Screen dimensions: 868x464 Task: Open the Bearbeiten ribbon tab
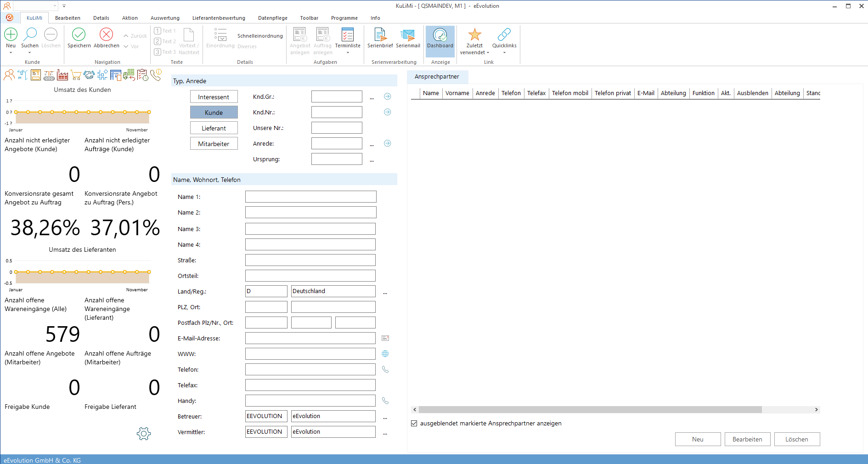point(68,18)
